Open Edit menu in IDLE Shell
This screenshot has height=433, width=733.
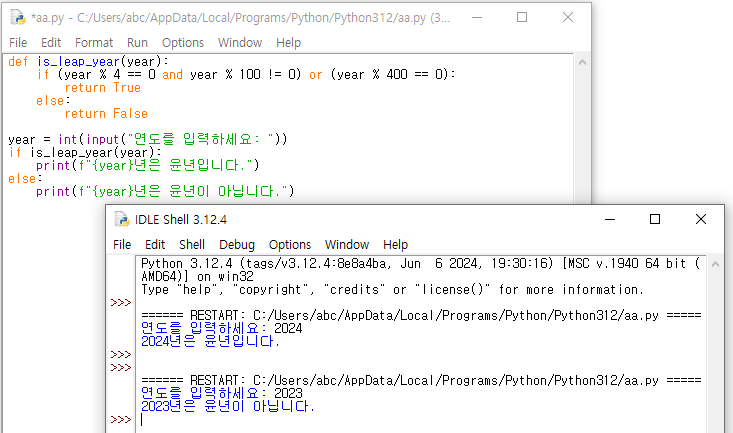pyautogui.click(x=155, y=245)
